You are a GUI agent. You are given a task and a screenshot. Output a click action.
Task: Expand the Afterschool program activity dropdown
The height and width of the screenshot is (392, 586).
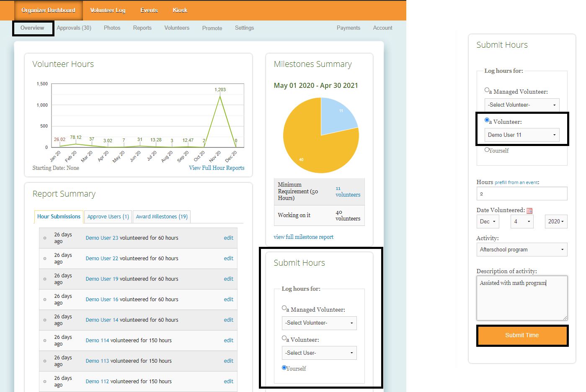point(521,250)
